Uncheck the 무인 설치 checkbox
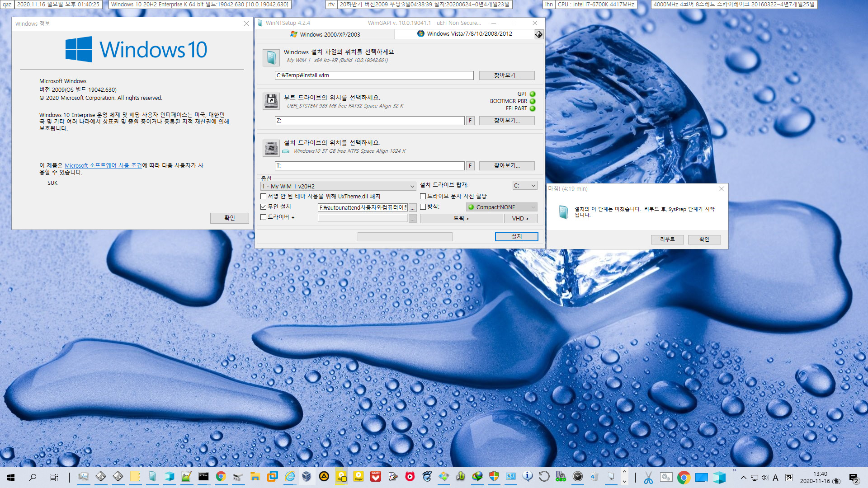The width and height of the screenshot is (868, 488). (x=264, y=207)
